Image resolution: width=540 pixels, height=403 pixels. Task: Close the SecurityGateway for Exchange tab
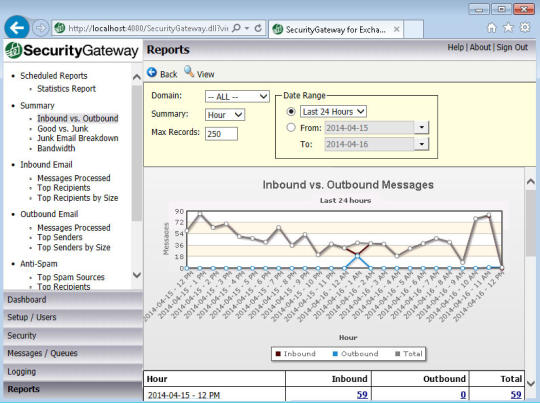point(396,29)
